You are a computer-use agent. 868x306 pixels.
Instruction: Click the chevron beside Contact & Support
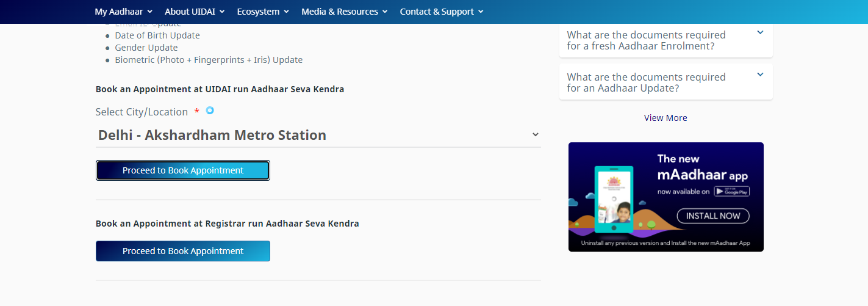pos(481,12)
